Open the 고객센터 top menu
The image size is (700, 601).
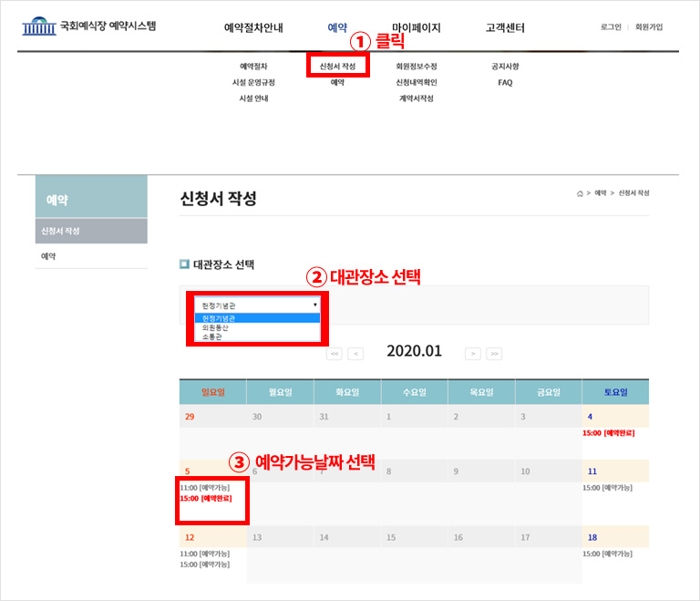pyautogui.click(x=505, y=28)
